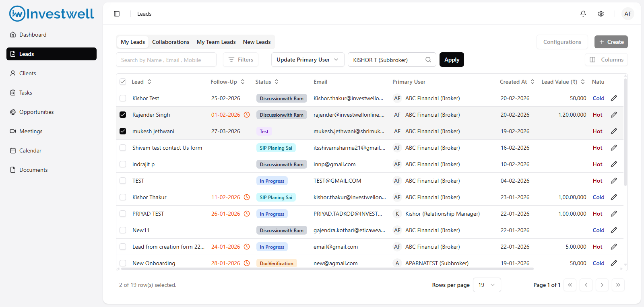The width and height of the screenshot is (644, 307).
Task: Click the search magnifier in KISHOR T field
Action: coord(428,60)
